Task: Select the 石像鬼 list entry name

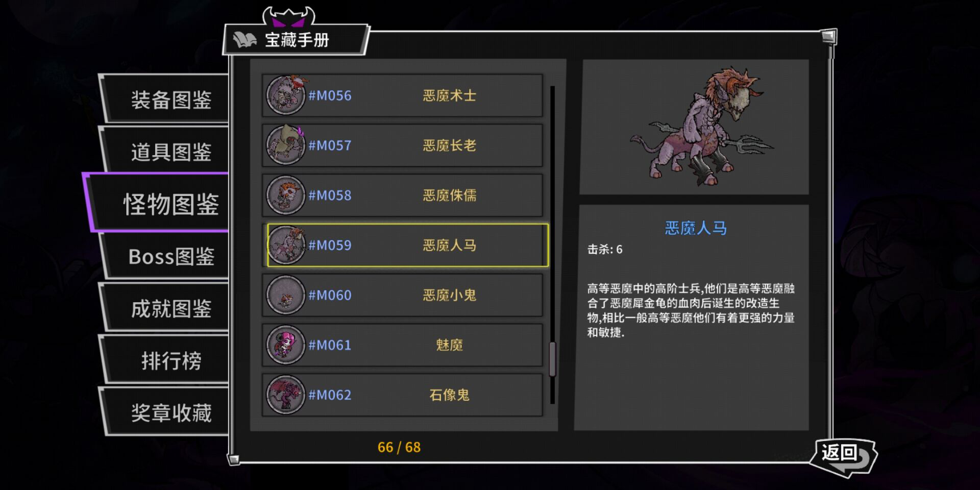Action: (449, 395)
